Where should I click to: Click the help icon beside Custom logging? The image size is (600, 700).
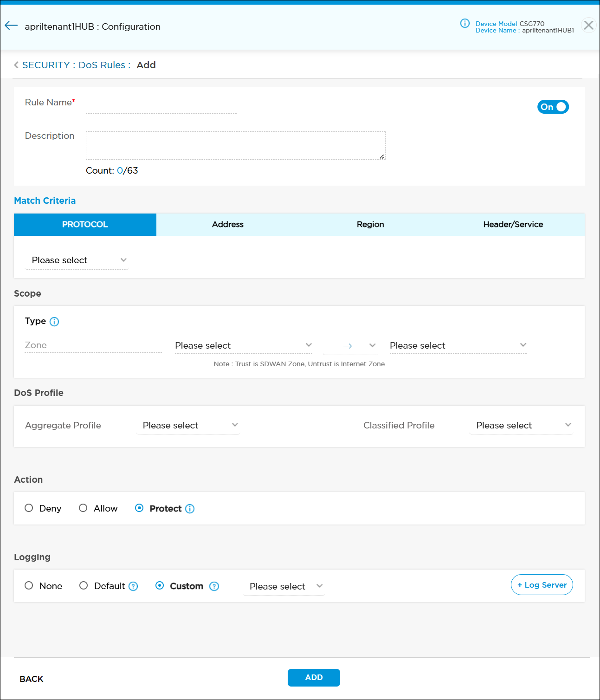tap(214, 586)
